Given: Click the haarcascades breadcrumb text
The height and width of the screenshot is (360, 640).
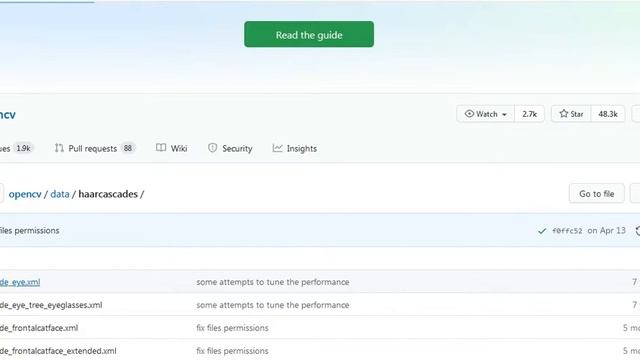Looking at the screenshot, I should click(x=108, y=194).
